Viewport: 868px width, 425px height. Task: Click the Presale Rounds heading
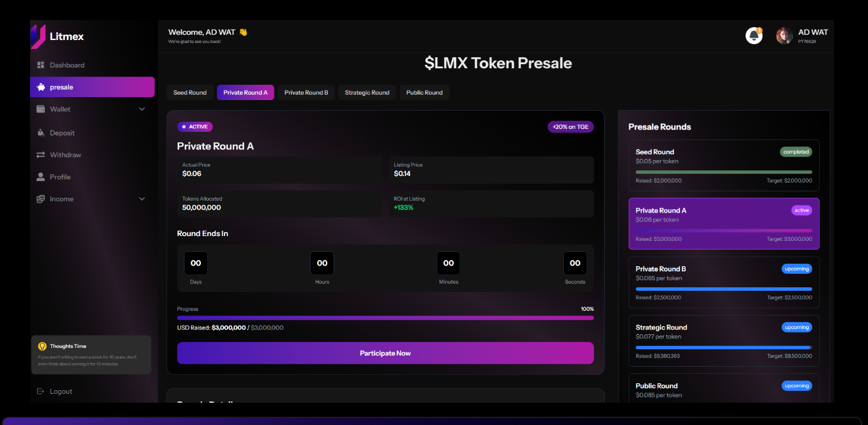coord(660,127)
